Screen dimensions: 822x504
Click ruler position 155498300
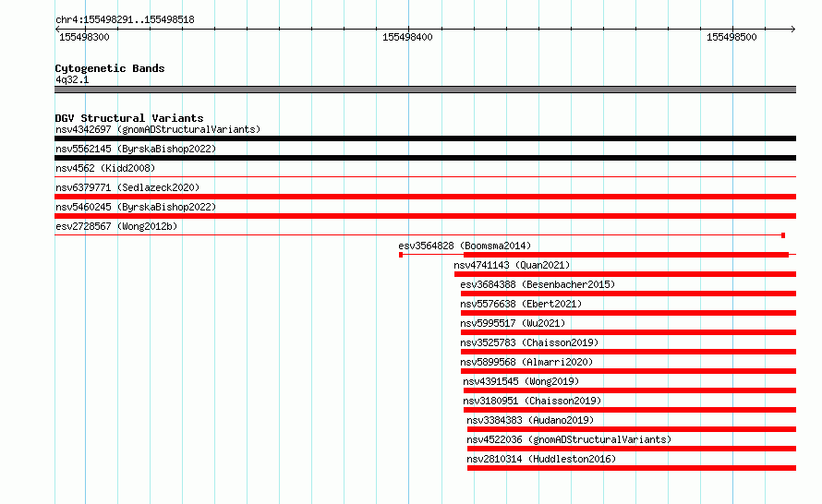point(84,37)
